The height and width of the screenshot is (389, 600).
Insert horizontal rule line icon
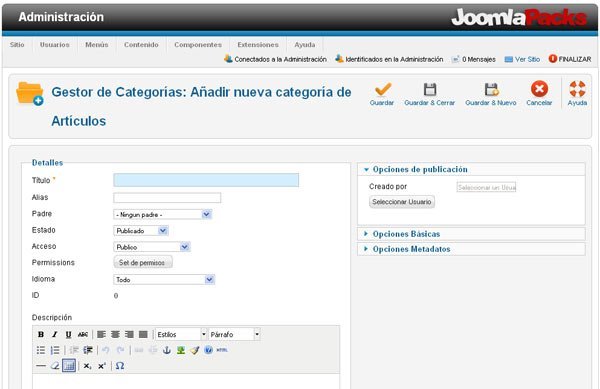(41, 366)
